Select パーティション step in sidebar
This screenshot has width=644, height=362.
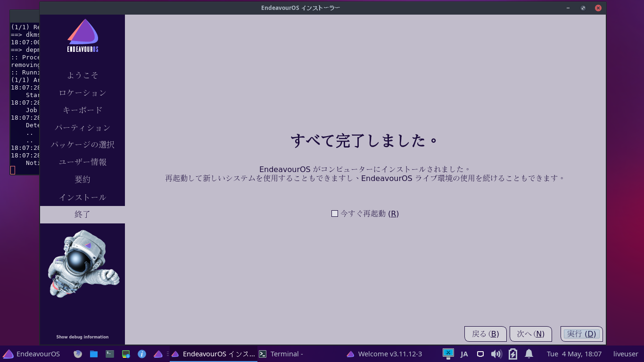83,128
